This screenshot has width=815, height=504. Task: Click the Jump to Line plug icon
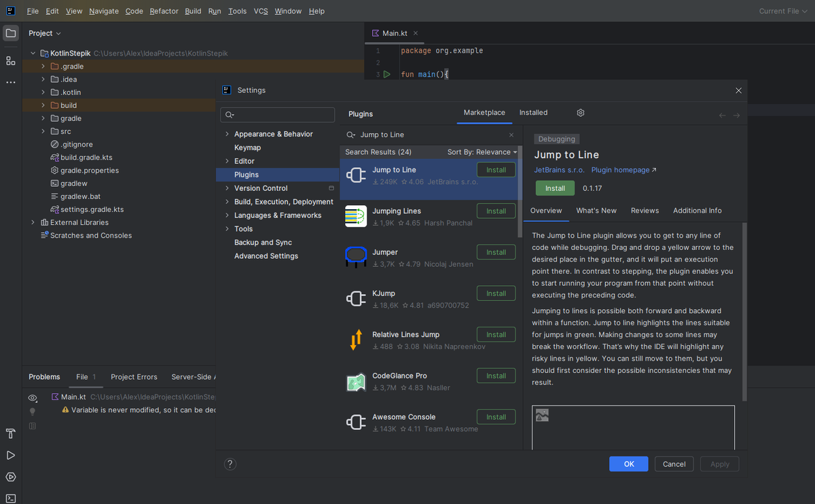click(356, 175)
